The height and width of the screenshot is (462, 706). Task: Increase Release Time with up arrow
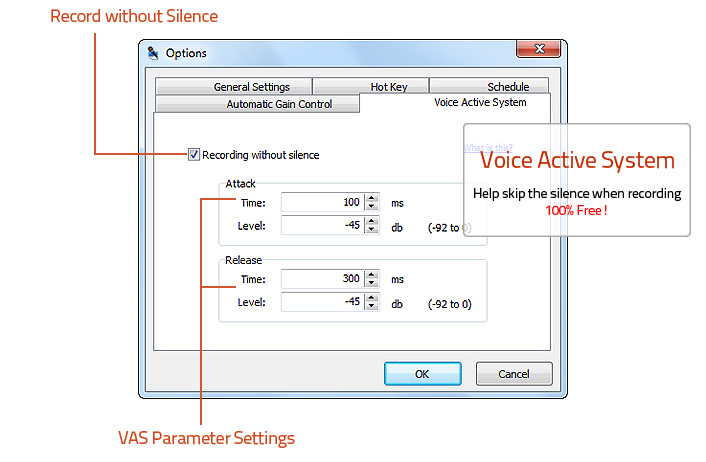point(371,274)
